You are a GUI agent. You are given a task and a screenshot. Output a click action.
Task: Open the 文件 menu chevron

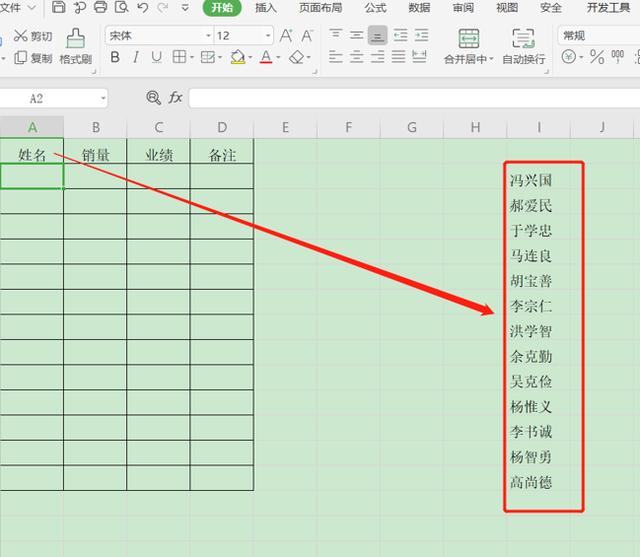[31, 7]
